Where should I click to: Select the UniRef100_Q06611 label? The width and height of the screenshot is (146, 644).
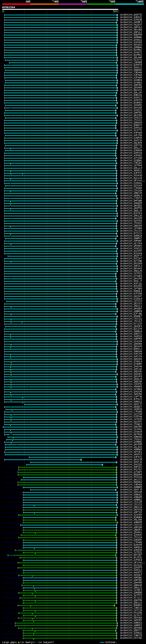131,40
